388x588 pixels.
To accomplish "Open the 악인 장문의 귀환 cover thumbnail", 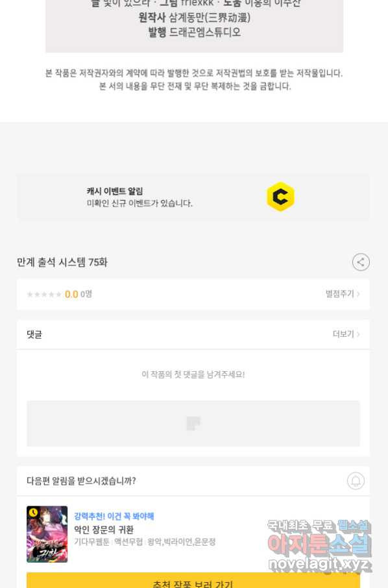I will click(x=47, y=534).
